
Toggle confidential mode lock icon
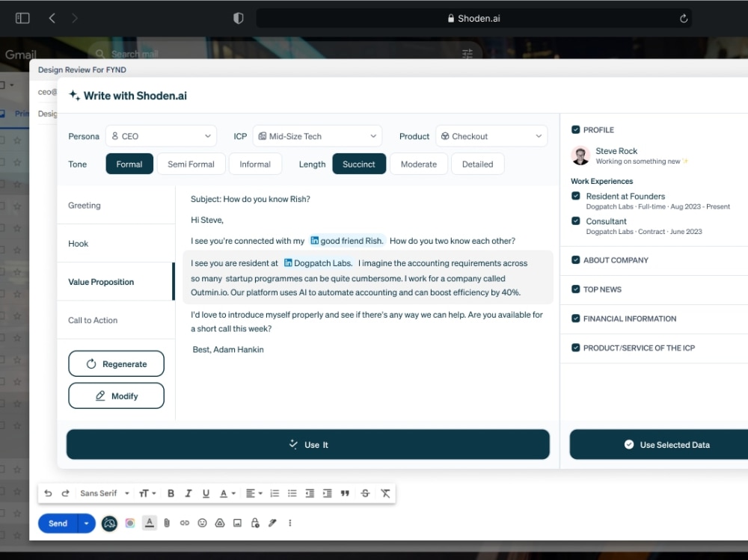click(255, 523)
